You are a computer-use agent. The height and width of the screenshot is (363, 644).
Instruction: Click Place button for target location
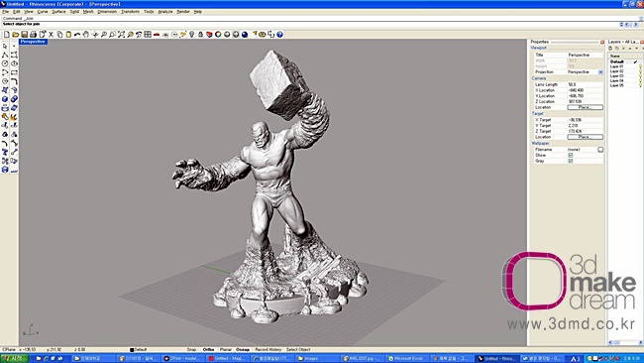click(585, 137)
